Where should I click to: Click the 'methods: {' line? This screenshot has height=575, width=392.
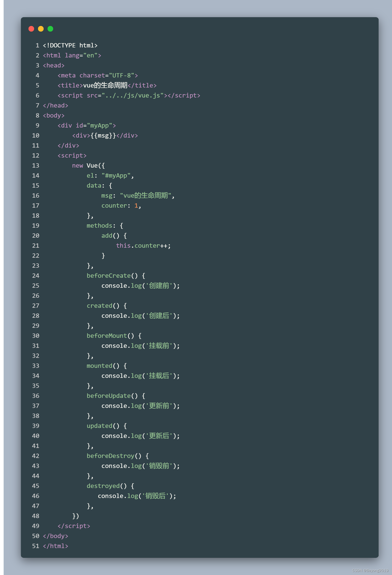point(105,226)
